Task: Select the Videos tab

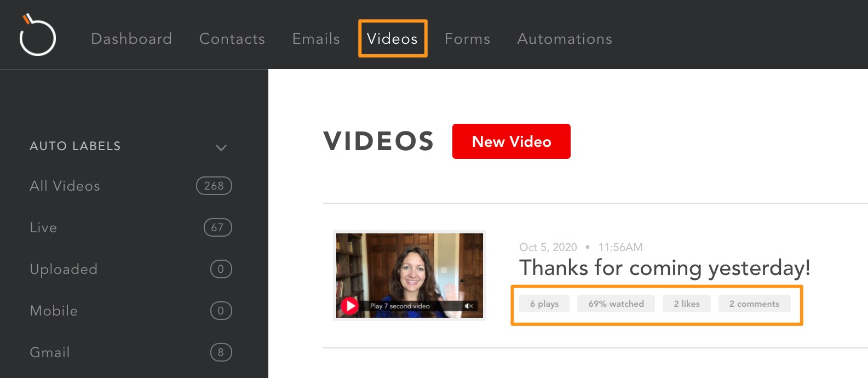Action: pos(392,39)
